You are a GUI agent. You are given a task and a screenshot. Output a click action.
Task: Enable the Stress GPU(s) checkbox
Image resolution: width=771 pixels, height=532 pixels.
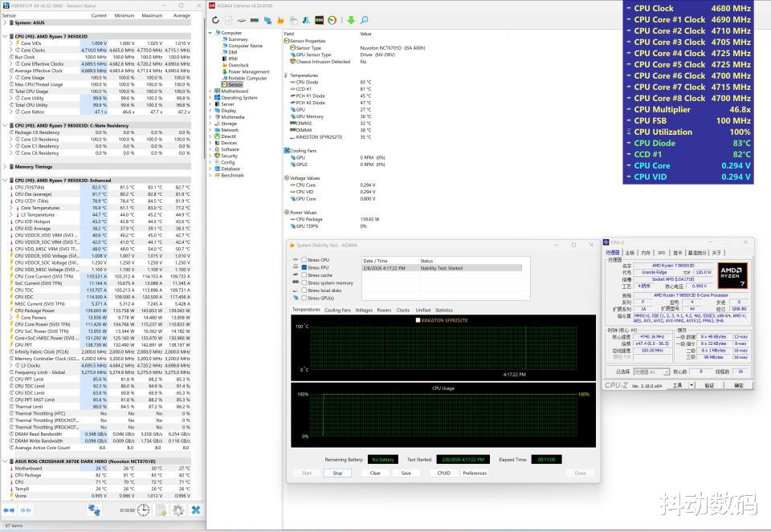click(304, 298)
